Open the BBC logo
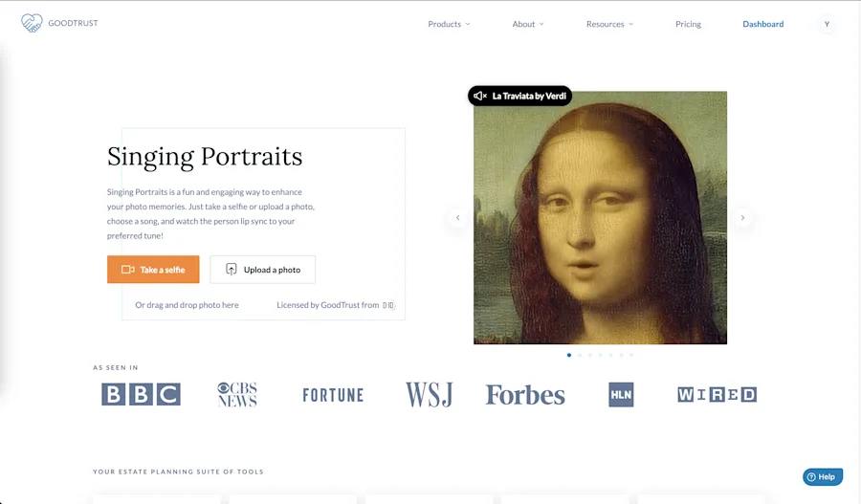This screenshot has width=861, height=504. 141,394
